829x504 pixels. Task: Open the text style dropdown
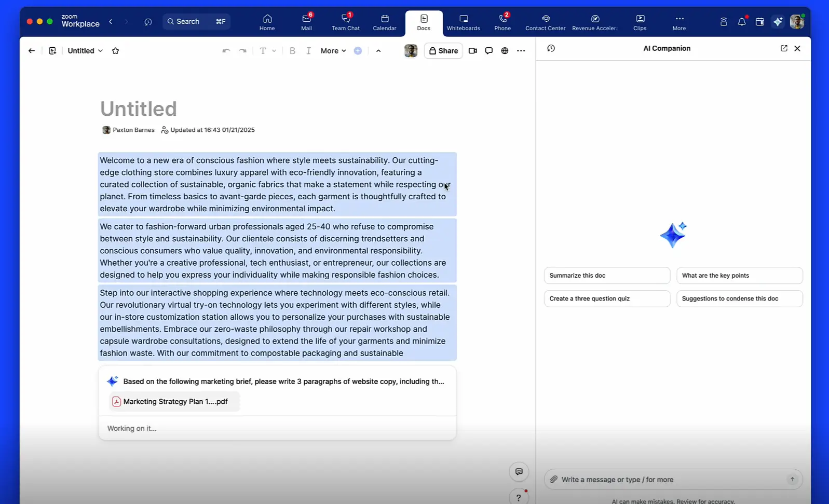pos(267,51)
